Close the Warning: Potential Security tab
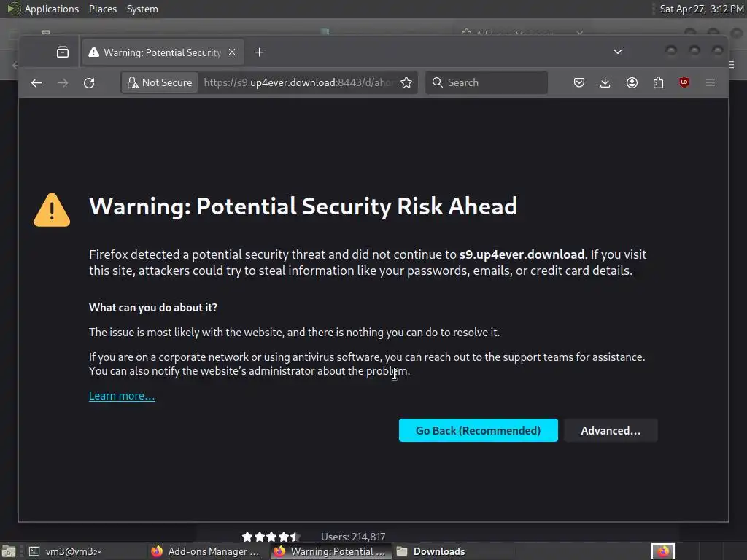Screen dimensions: 747x560 pos(232,52)
